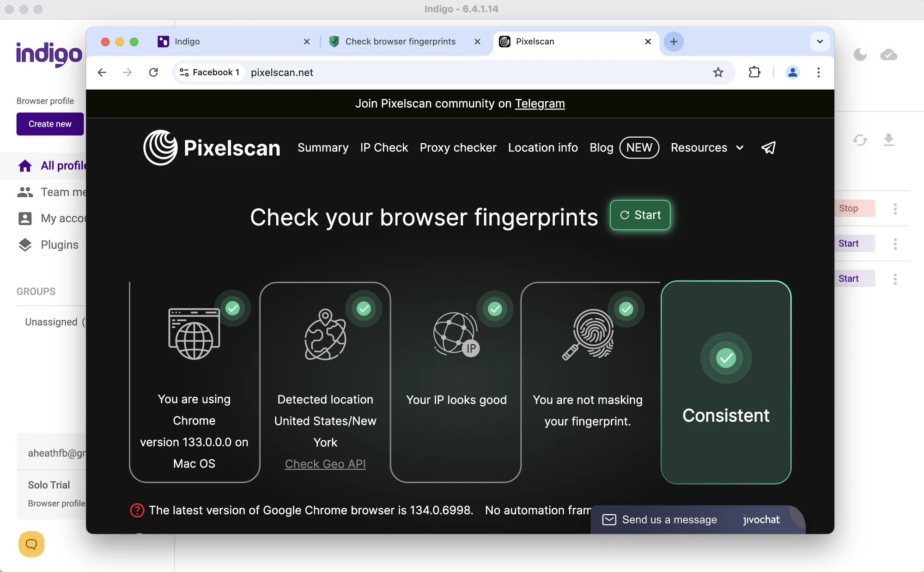
Task: Open the Summary nav item
Action: [x=323, y=148]
